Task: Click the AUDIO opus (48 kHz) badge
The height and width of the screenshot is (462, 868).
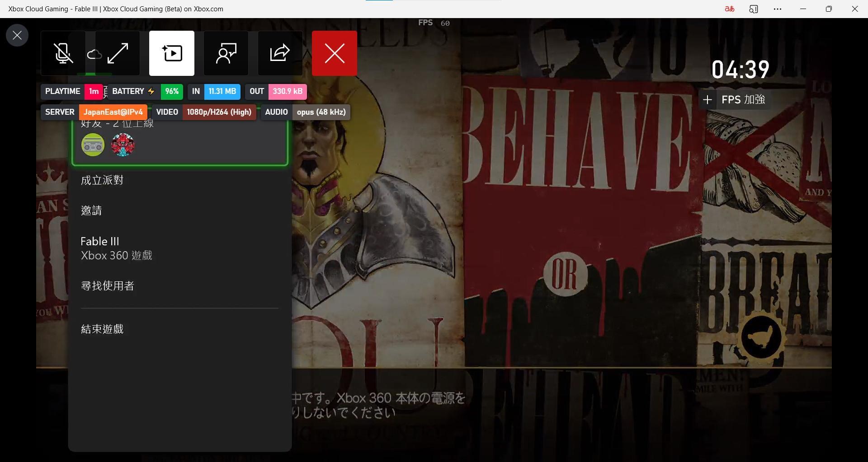Action: 305,112
